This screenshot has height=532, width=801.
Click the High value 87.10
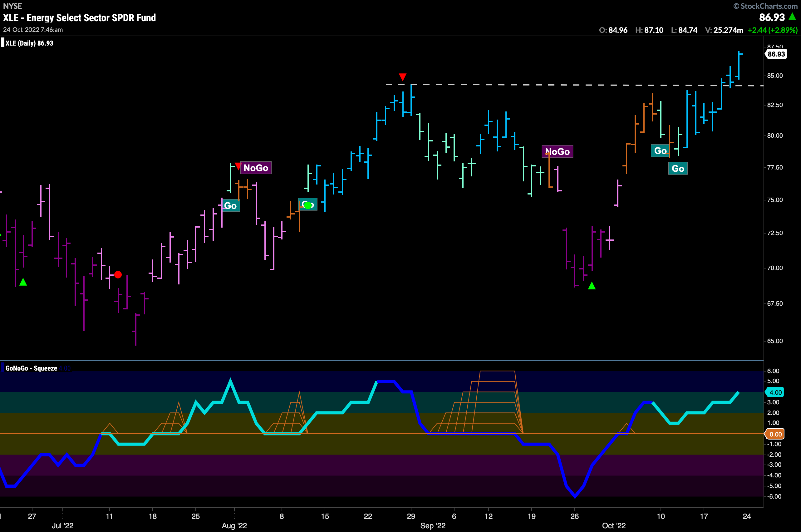pos(654,30)
